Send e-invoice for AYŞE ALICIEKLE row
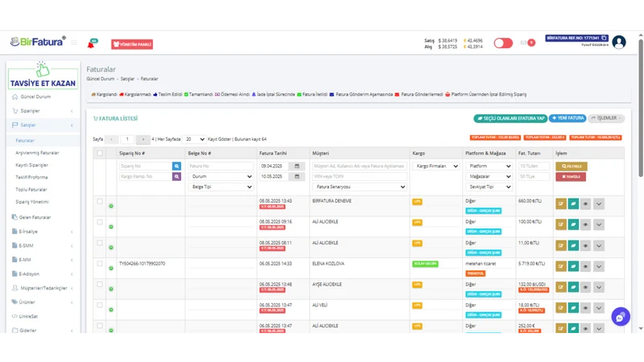644x362 pixels. [x=573, y=287]
